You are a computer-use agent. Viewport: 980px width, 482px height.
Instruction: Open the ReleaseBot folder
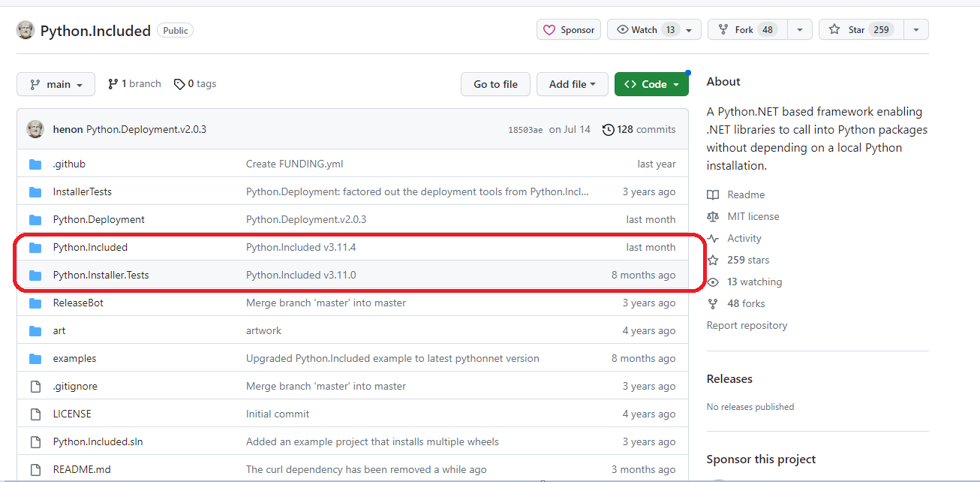coord(78,303)
